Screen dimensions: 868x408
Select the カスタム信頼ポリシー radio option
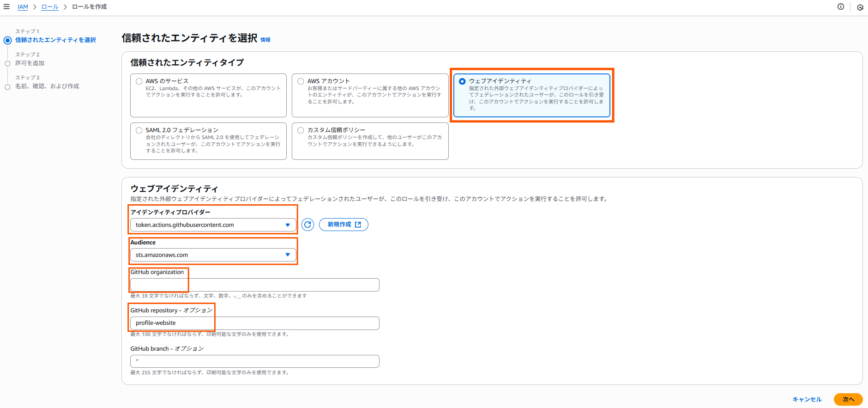pyautogui.click(x=301, y=130)
